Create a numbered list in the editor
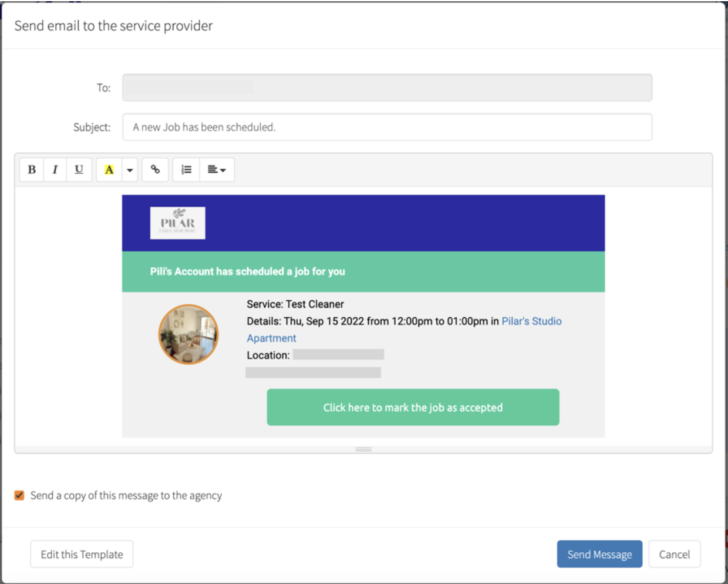Screen dimensions: 728x584 [186, 170]
